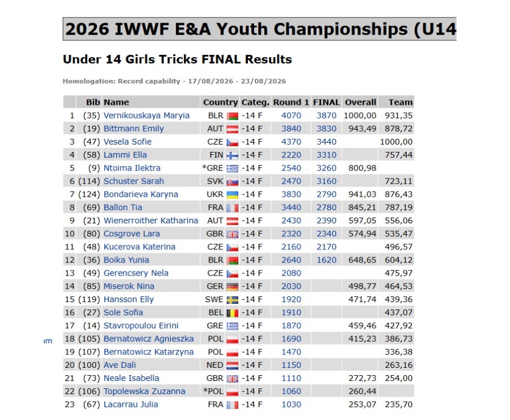510x420 pixels.
Task: Click the Greece flag beside Ntoima Ilektra
Action: (x=232, y=168)
